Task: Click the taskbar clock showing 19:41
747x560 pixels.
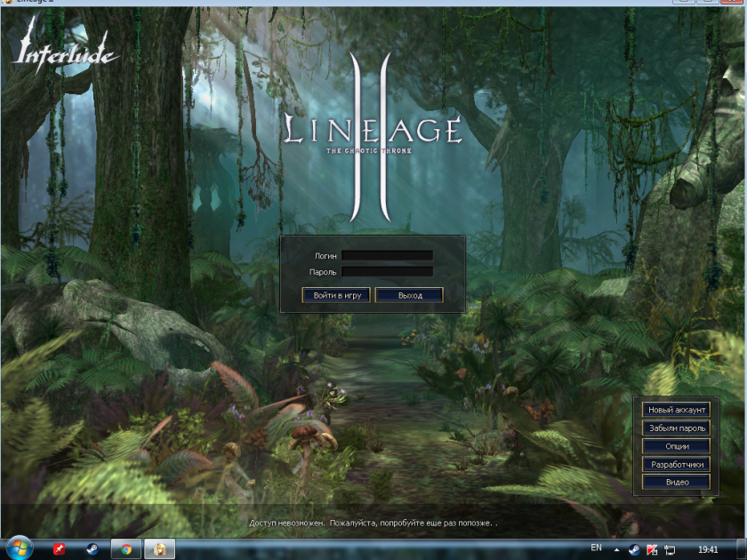Action: coord(709,550)
